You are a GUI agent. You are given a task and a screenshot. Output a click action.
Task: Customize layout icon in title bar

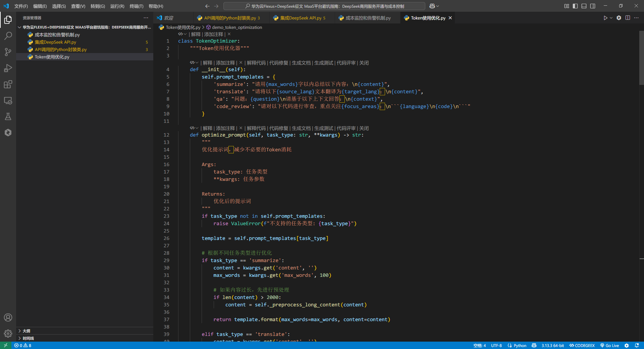point(567,6)
